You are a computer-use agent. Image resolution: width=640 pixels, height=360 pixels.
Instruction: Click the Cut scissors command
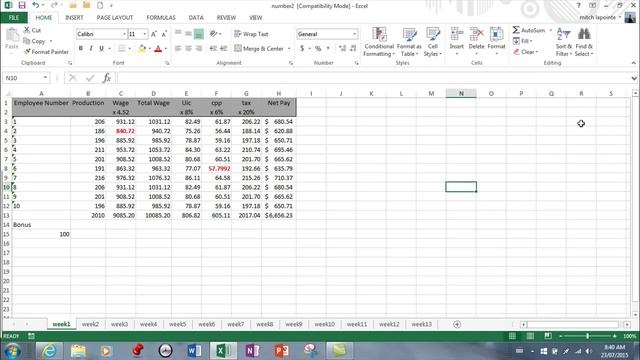tap(32, 30)
